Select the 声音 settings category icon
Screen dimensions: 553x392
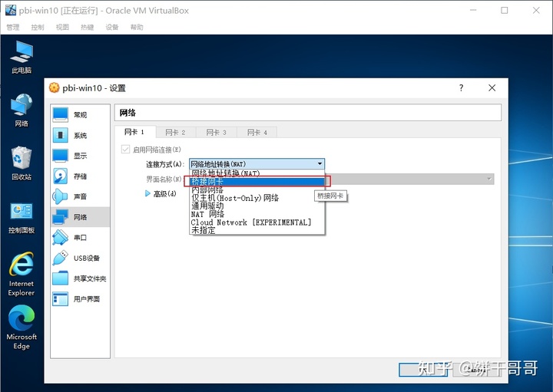[61, 196]
